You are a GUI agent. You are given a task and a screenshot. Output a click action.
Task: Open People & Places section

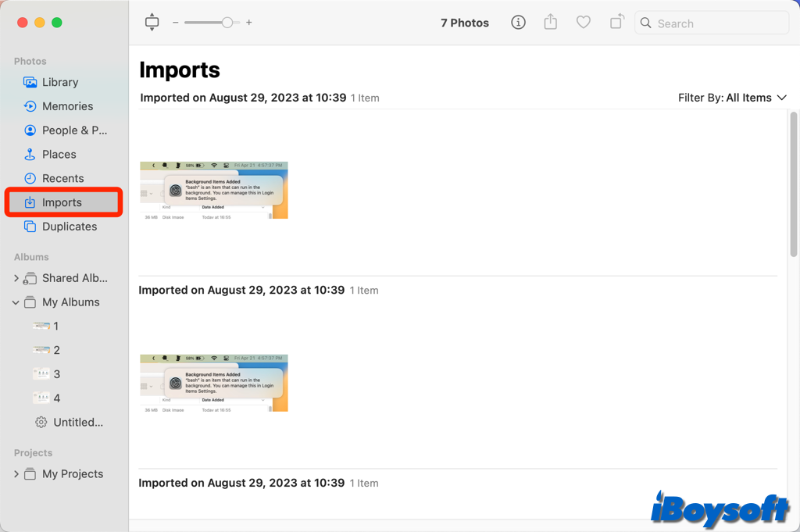tap(70, 130)
